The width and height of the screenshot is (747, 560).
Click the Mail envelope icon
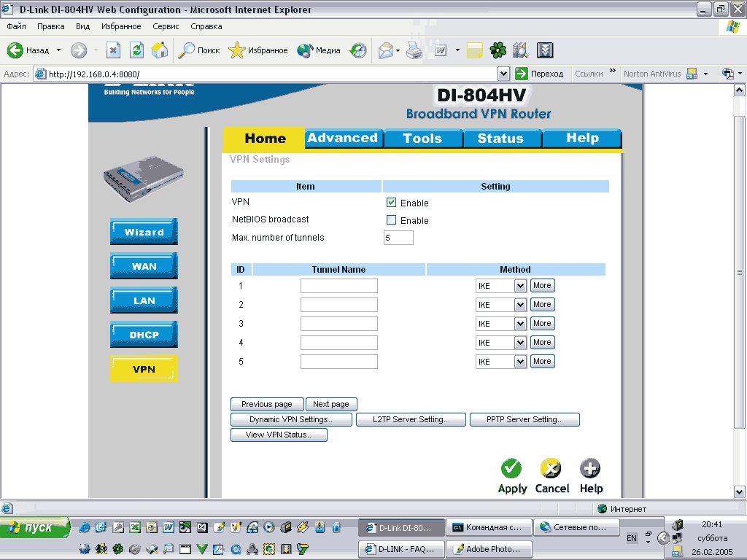pos(385,50)
